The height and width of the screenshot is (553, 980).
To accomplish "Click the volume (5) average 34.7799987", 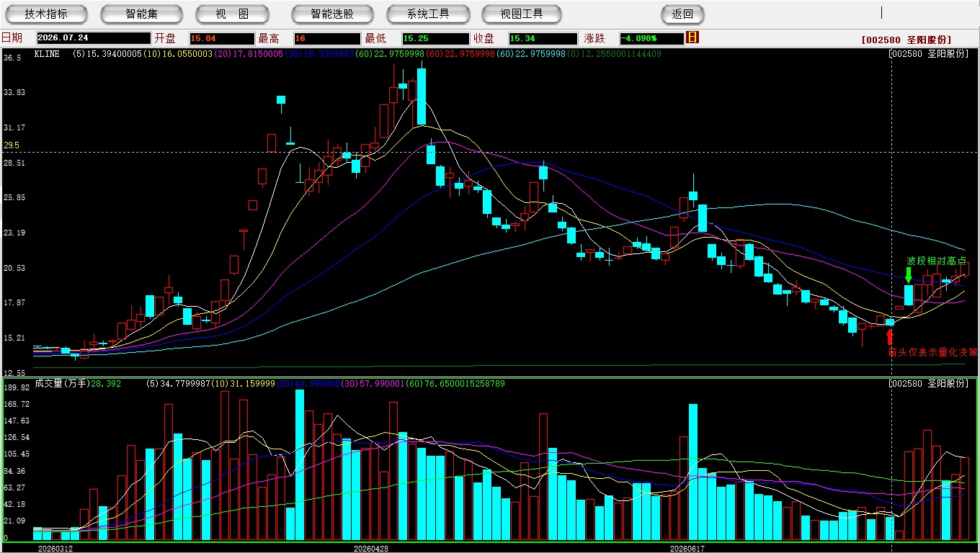I will point(186,384).
